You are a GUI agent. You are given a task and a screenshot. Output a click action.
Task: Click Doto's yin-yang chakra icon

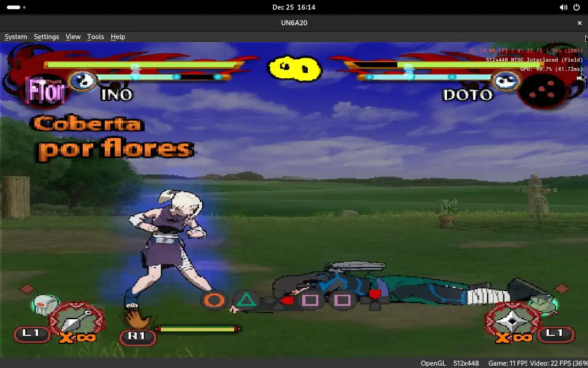(505, 81)
